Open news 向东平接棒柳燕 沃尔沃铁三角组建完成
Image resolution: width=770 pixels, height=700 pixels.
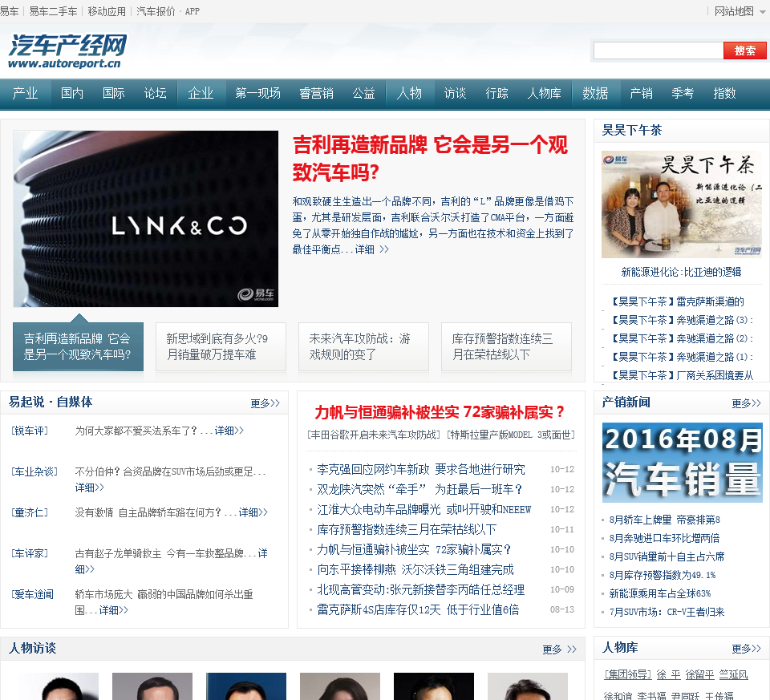point(415,569)
